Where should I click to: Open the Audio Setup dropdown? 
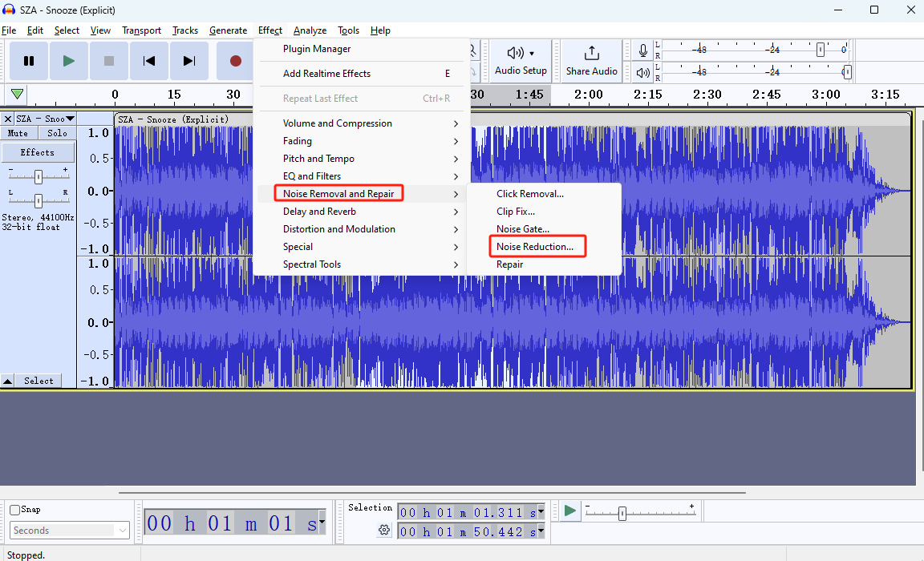point(521,60)
